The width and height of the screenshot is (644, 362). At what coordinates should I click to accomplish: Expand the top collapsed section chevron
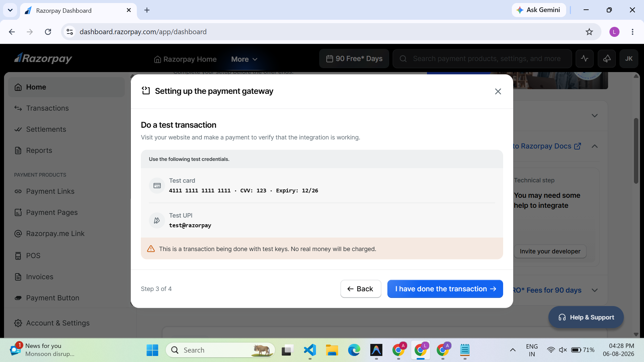(595, 116)
